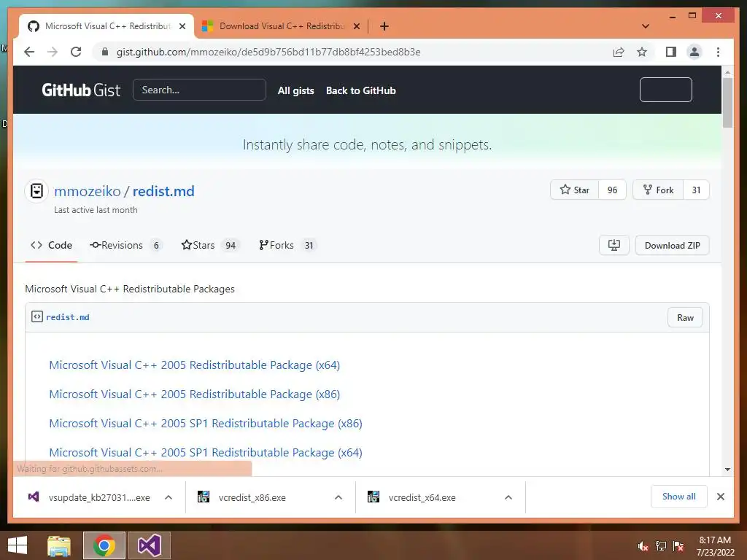Viewport: 747px width, 560px height.
Task: Open redist.md gist title link
Action: pyautogui.click(x=163, y=191)
